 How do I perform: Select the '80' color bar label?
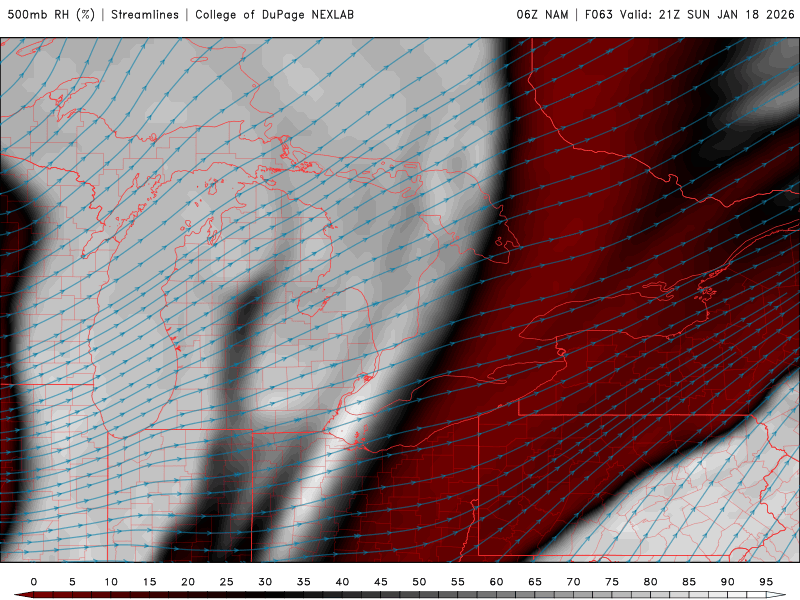(x=651, y=582)
